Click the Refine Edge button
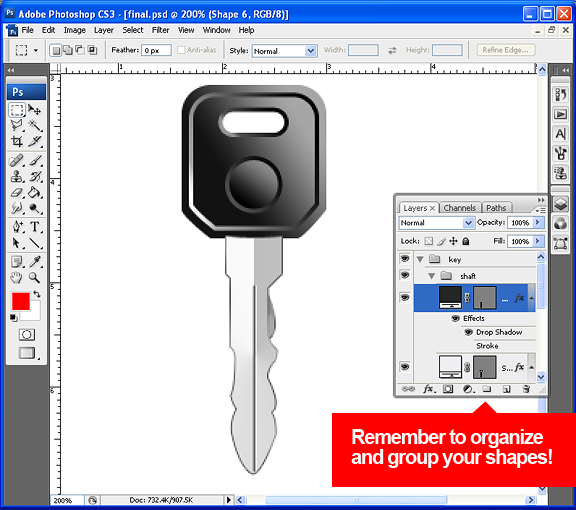This screenshot has width=576, height=510. pos(505,50)
